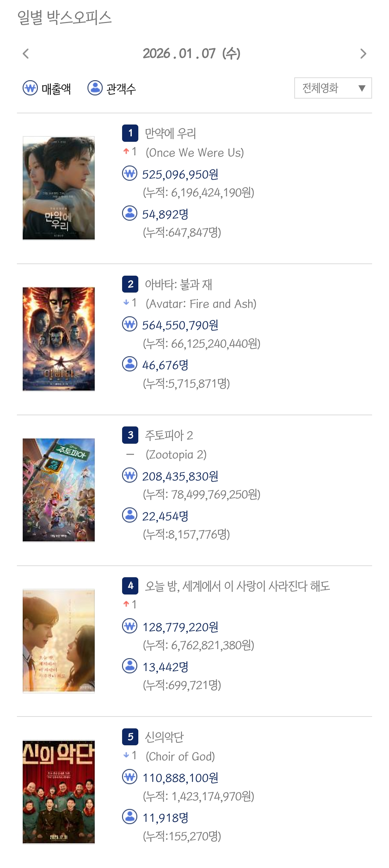
Task: Select the 관객수 sort option
Action: click(121, 89)
